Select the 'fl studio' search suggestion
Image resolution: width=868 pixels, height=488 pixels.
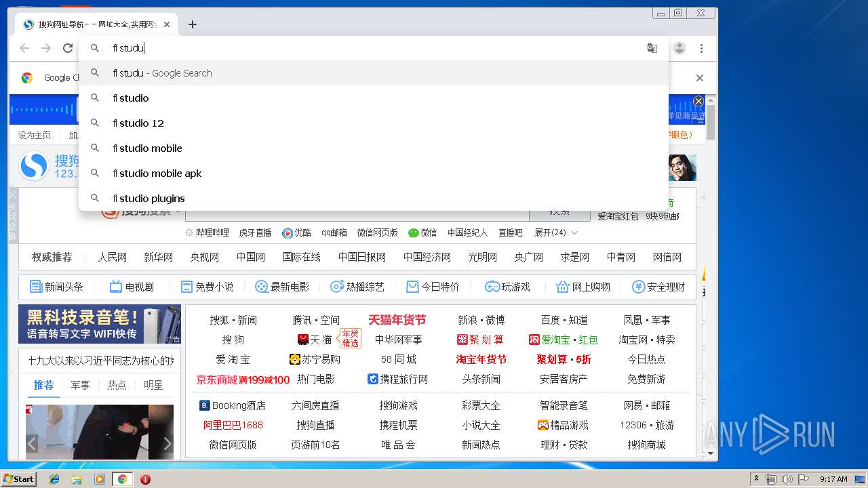(374, 98)
